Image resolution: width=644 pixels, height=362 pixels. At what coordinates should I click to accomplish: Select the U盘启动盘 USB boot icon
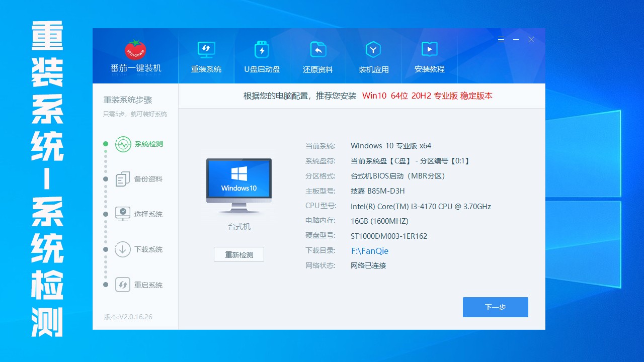(262, 50)
